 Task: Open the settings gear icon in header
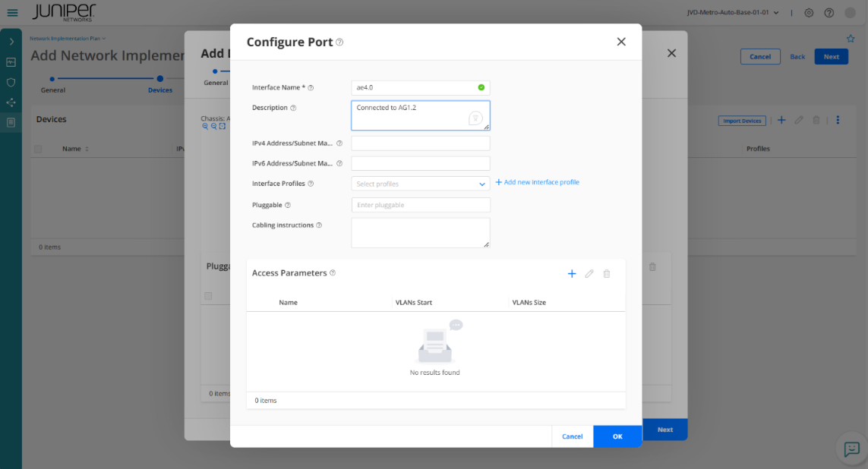809,13
